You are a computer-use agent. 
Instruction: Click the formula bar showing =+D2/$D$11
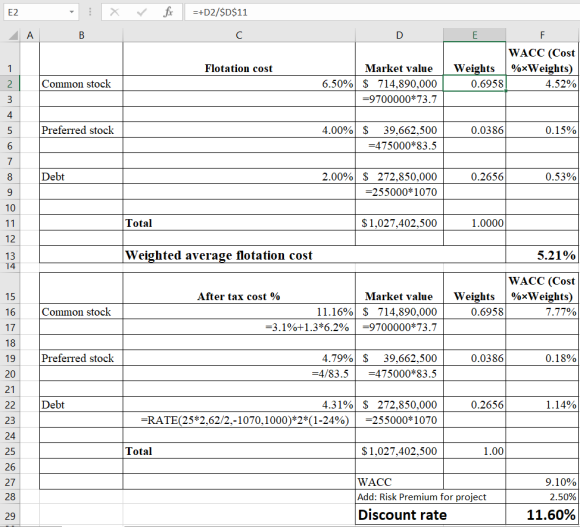(x=382, y=12)
